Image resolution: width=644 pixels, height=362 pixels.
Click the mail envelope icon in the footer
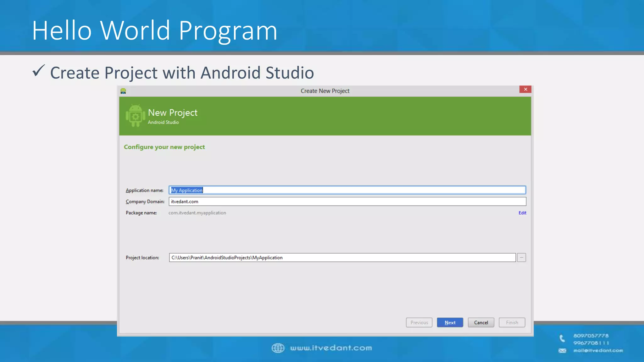[562, 351]
